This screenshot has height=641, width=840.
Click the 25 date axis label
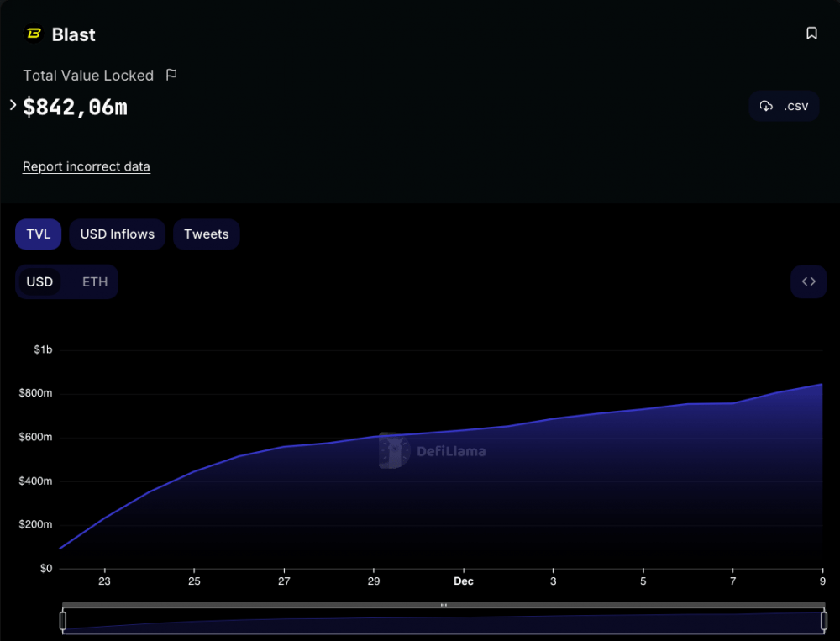(x=195, y=581)
